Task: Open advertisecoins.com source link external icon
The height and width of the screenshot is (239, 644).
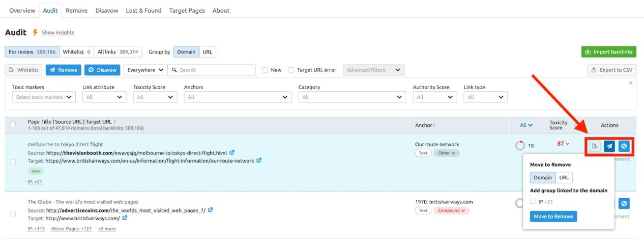Action: pyautogui.click(x=211, y=210)
